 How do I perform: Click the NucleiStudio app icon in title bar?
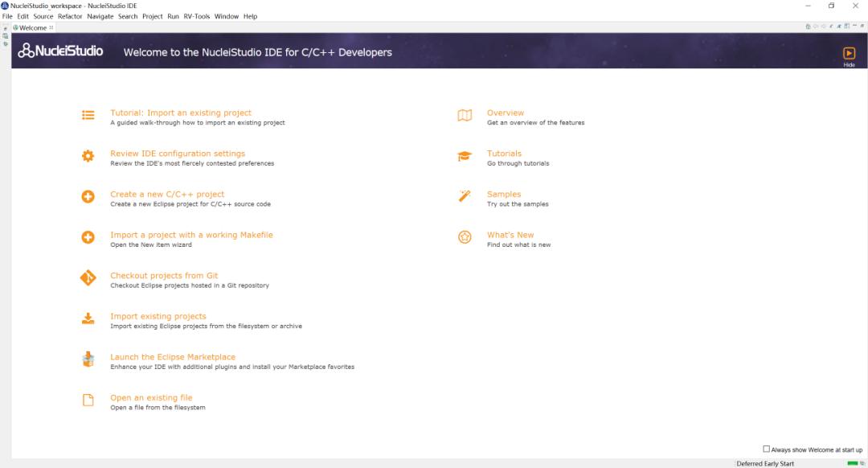(5, 6)
